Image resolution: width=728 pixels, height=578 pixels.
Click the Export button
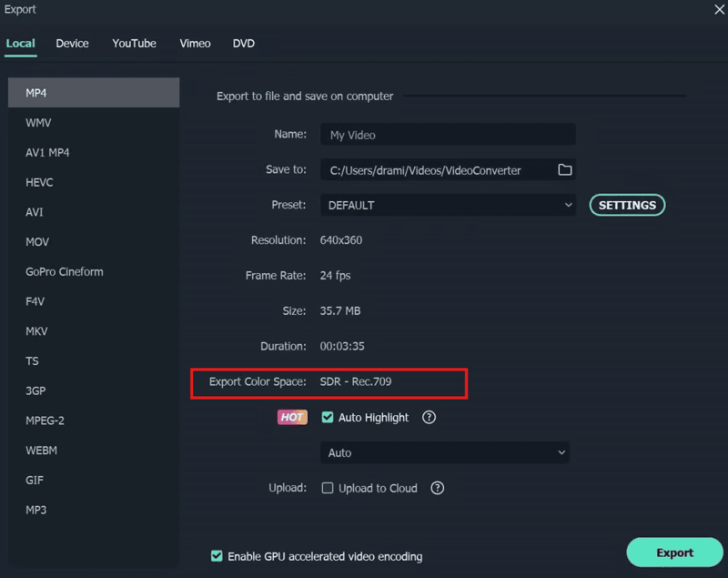674,552
